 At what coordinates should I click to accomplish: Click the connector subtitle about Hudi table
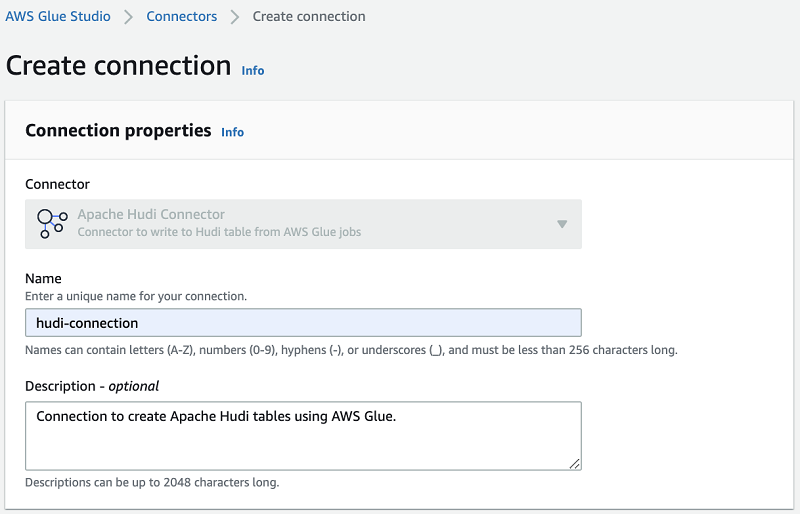(x=219, y=232)
